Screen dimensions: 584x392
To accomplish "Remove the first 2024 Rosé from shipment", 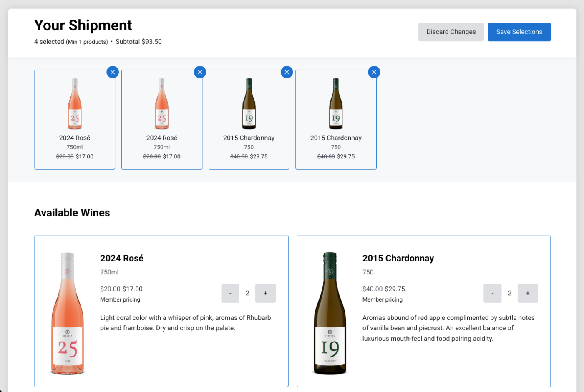I will 113,72.
